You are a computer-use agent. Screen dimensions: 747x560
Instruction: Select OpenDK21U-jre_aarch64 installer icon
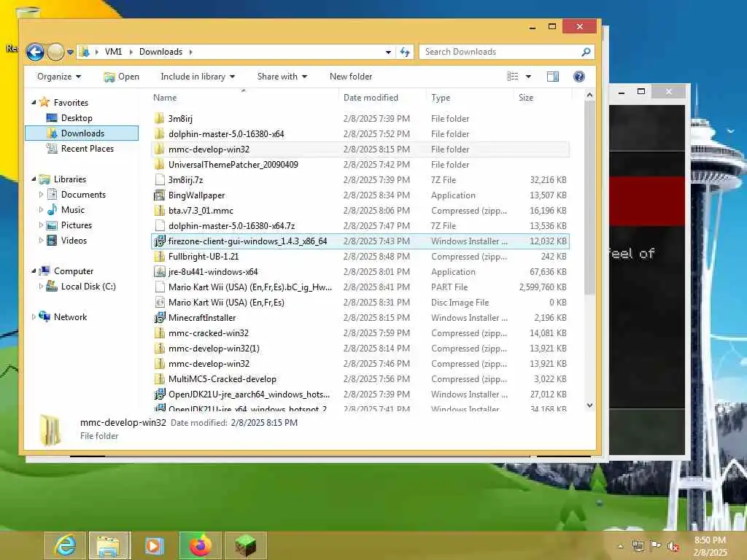(x=160, y=394)
